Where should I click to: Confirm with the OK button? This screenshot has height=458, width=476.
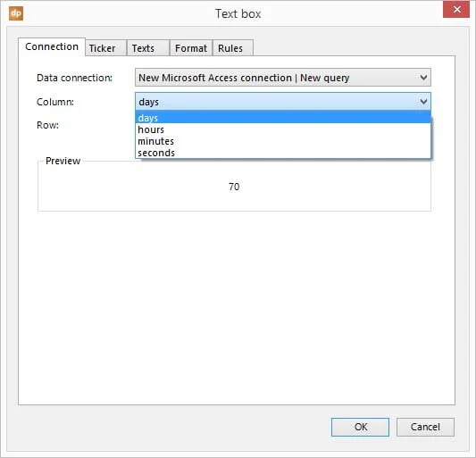coord(360,427)
